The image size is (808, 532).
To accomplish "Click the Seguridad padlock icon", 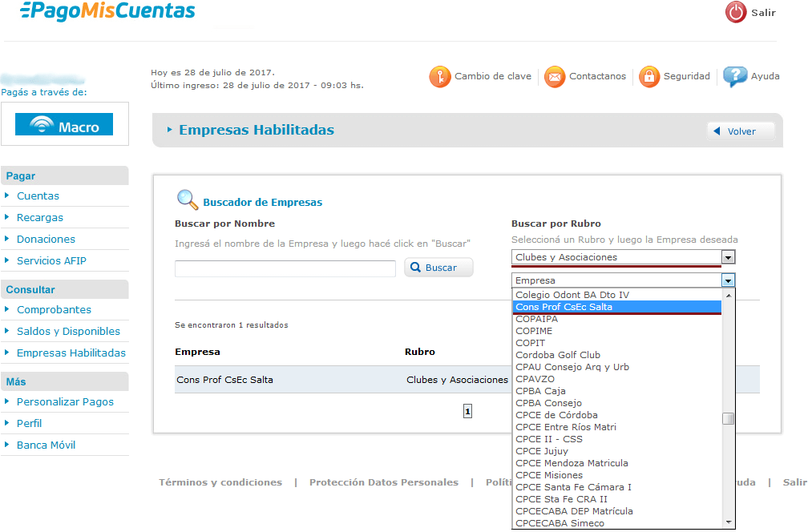I will [648, 77].
